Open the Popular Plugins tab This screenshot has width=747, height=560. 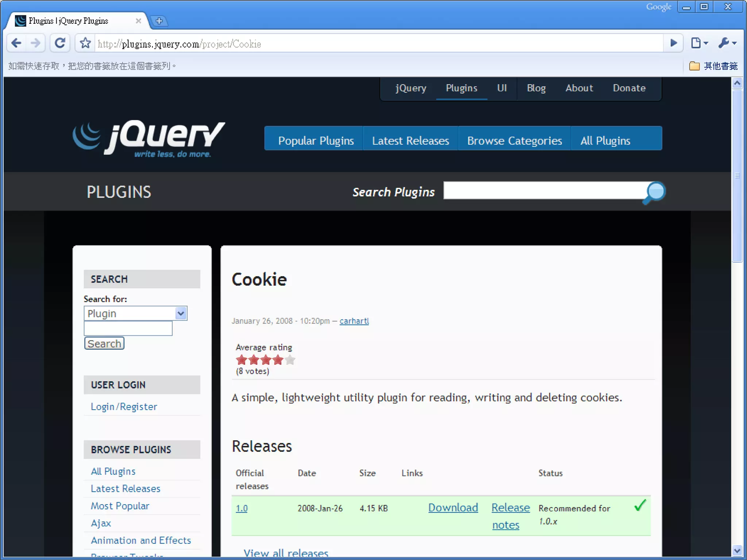pos(316,140)
